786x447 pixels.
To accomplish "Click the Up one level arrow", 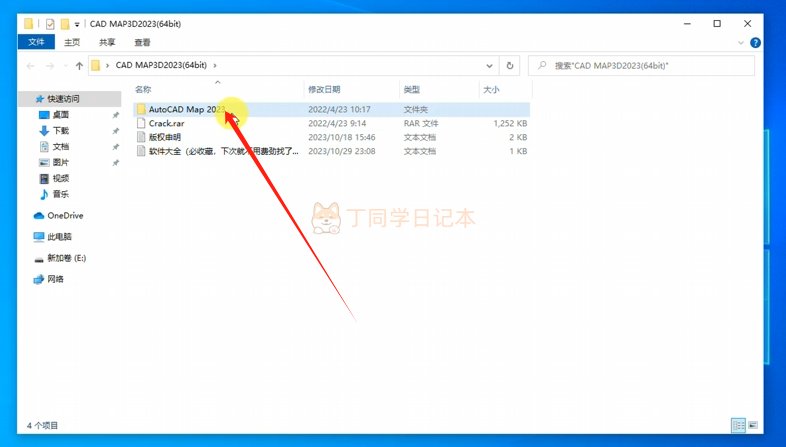I will click(x=79, y=66).
